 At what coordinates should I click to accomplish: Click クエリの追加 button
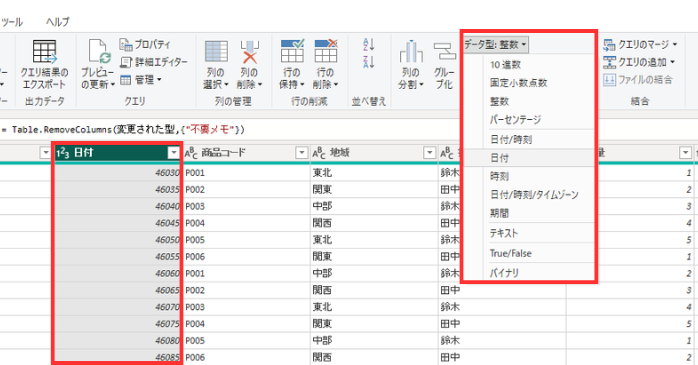(639, 62)
